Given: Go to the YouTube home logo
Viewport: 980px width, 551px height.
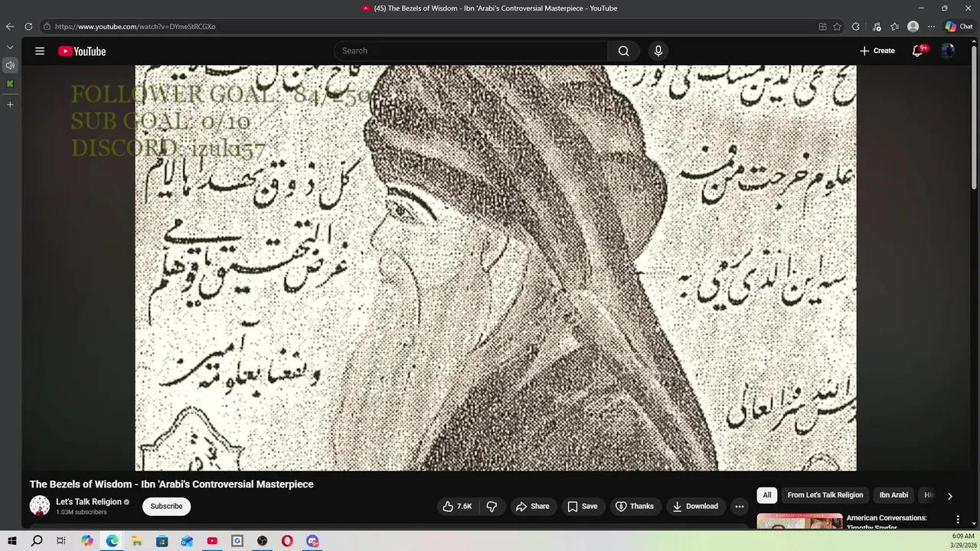Looking at the screenshot, I should [x=82, y=51].
